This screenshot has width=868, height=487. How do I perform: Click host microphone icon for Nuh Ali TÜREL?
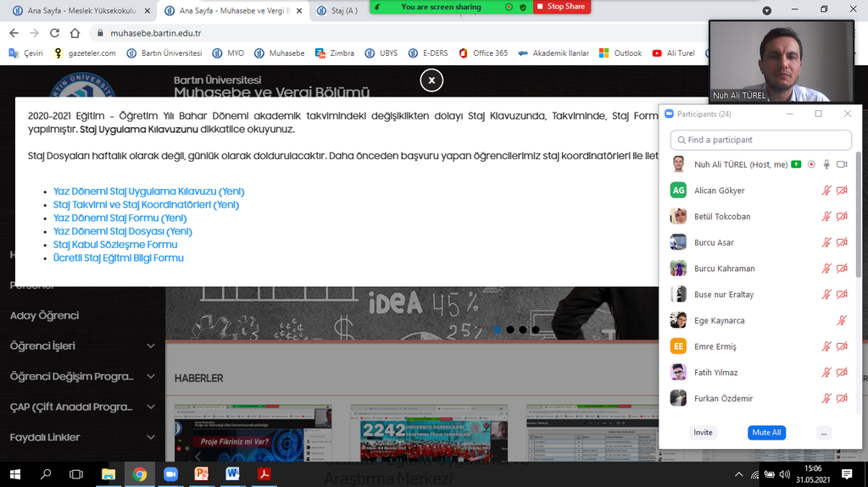826,164
